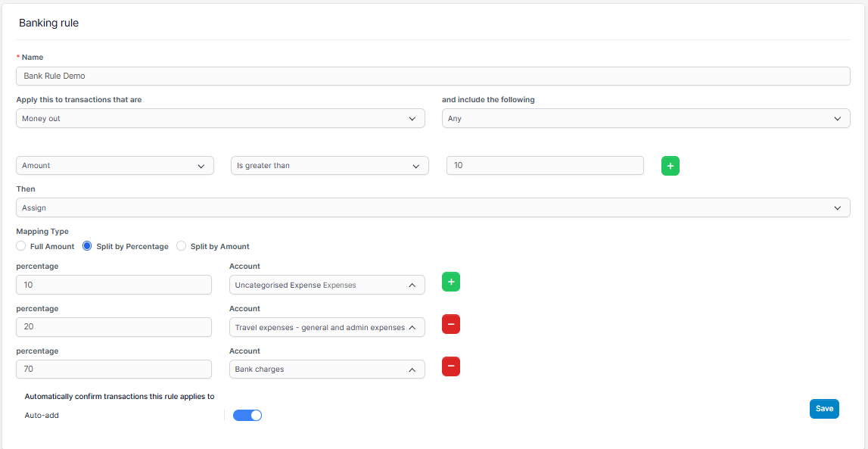Select Full Amount mapping type

[21, 246]
